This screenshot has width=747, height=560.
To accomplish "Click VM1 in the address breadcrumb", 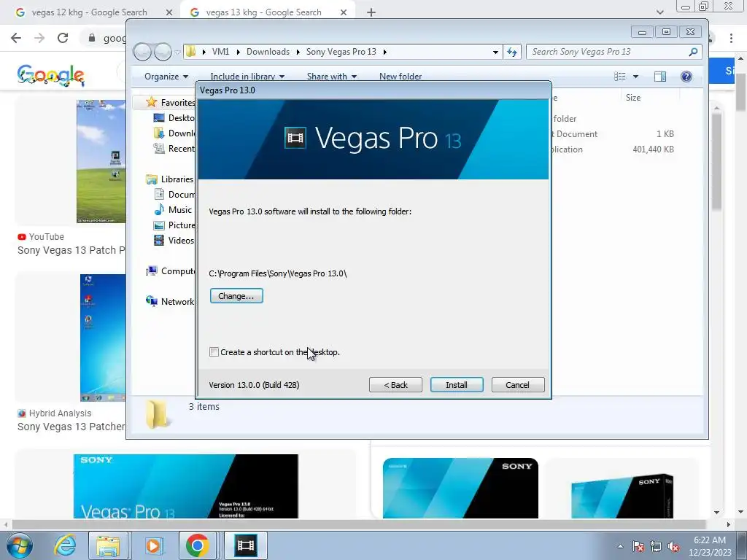I will pos(220,52).
